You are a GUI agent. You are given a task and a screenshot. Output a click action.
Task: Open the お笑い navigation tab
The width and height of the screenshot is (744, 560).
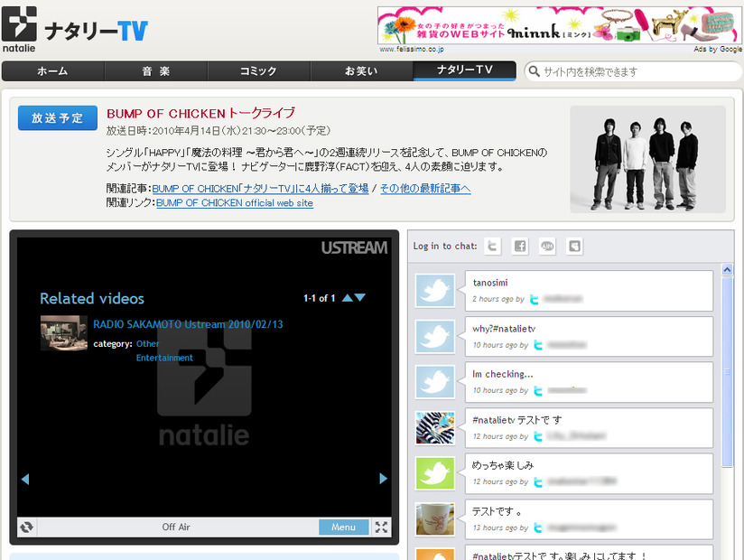[361, 71]
